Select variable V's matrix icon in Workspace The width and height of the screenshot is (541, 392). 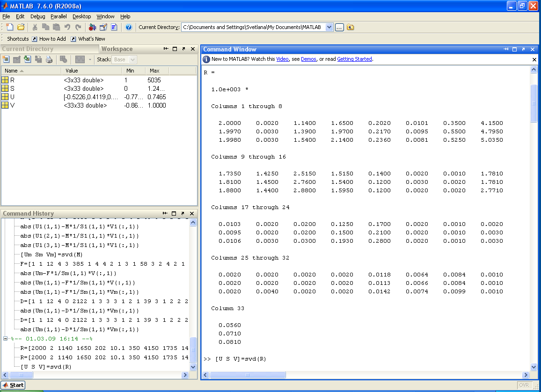coord(5,105)
